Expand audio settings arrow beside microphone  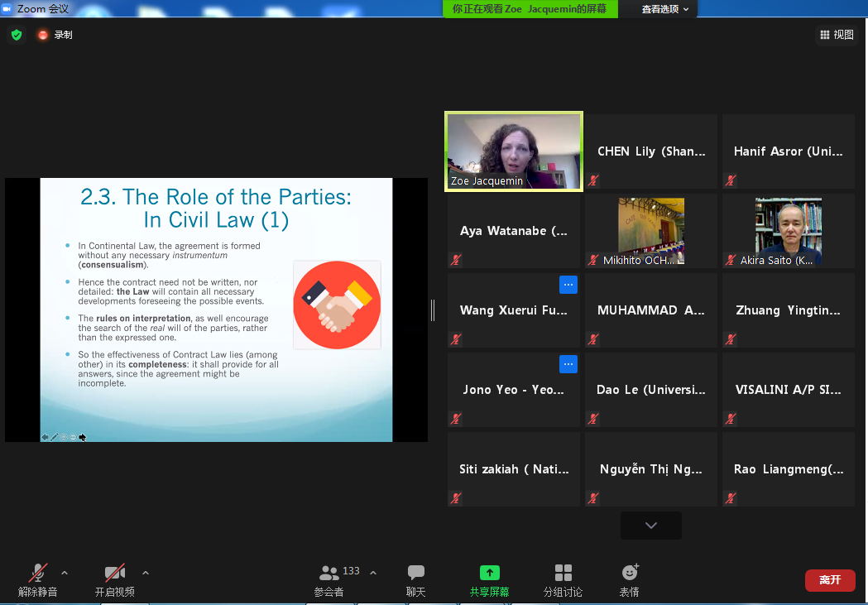point(65,573)
